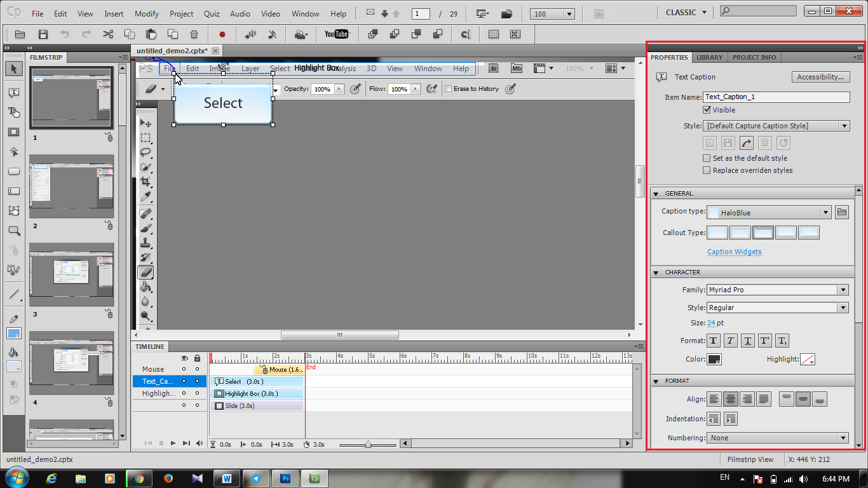Enable Replace overridden styles
This screenshot has width=868, height=488.
click(707, 170)
